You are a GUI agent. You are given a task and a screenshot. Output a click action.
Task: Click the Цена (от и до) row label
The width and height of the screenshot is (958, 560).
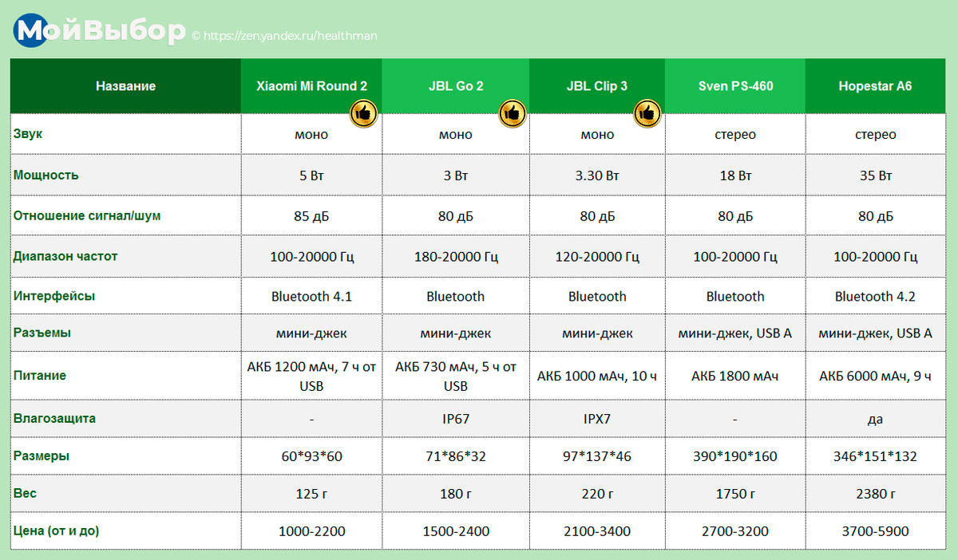(56, 530)
